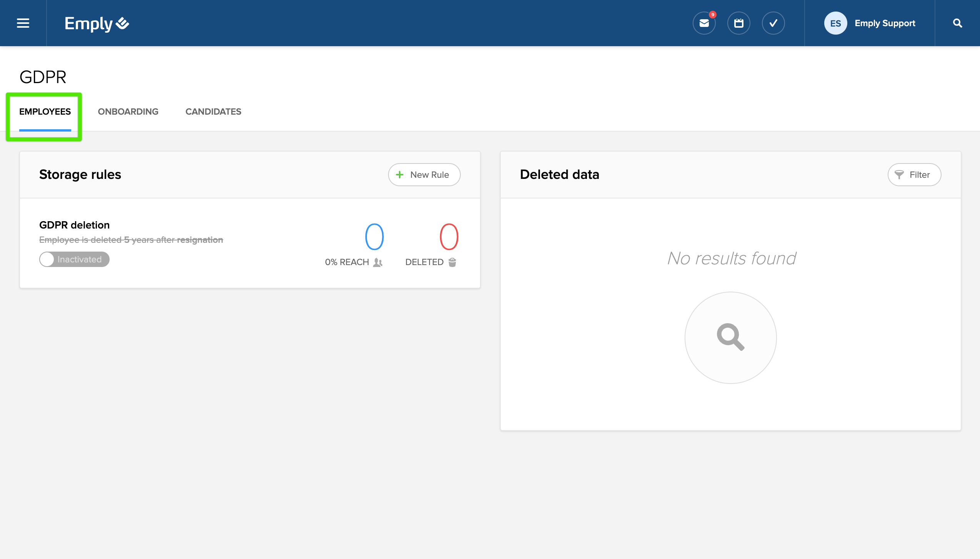980x559 pixels.
Task: Open the Filter for deleted data
Action: (x=914, y=175)
